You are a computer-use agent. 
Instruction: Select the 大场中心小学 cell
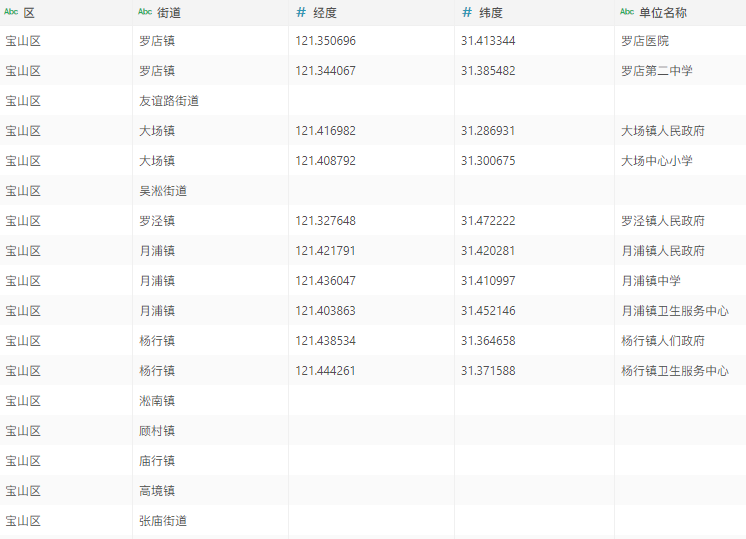click(656, 161)
